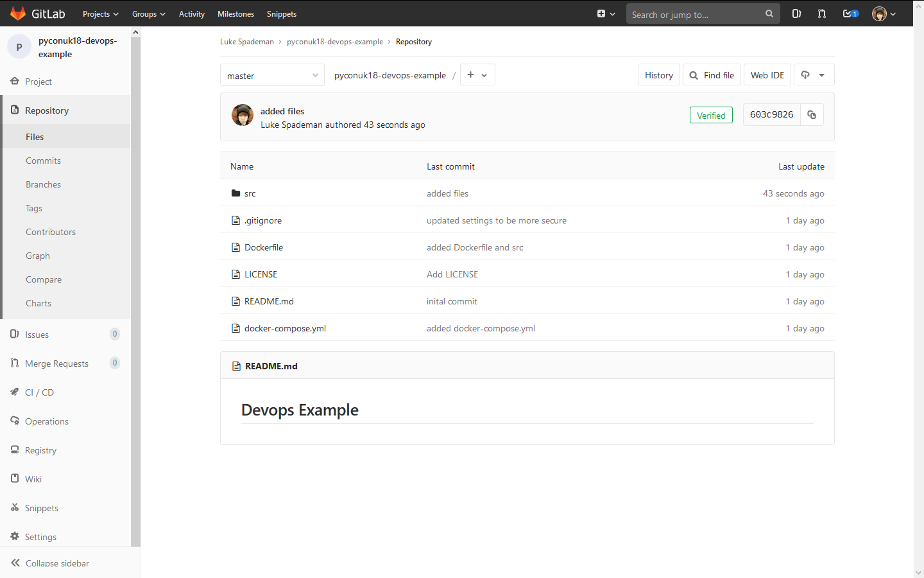Screen dimensions: 924x578
Task: Click Luke Spademan breadcrumb
Action: point(247,42)
